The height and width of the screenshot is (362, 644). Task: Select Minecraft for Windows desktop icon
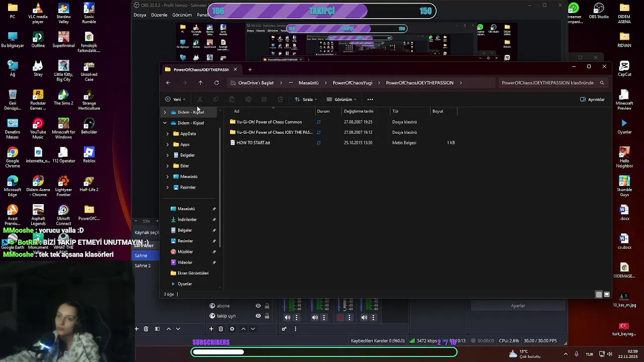[63, 129]
